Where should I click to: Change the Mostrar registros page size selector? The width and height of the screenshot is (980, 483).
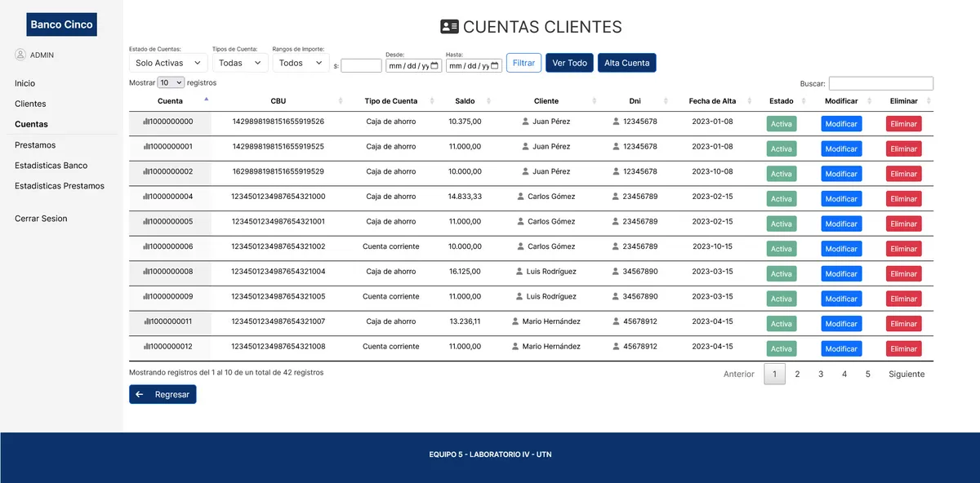pyautogui.click(x=170, y=82)
